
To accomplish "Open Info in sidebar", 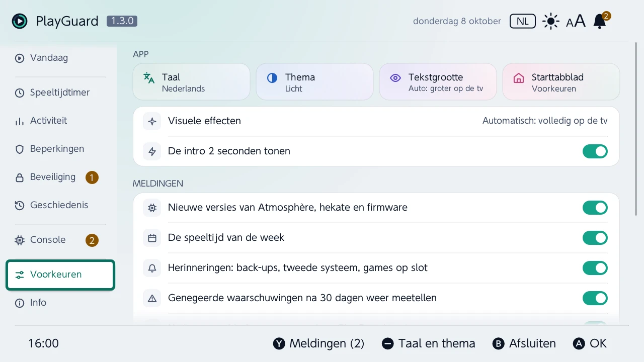I will 60,303.
